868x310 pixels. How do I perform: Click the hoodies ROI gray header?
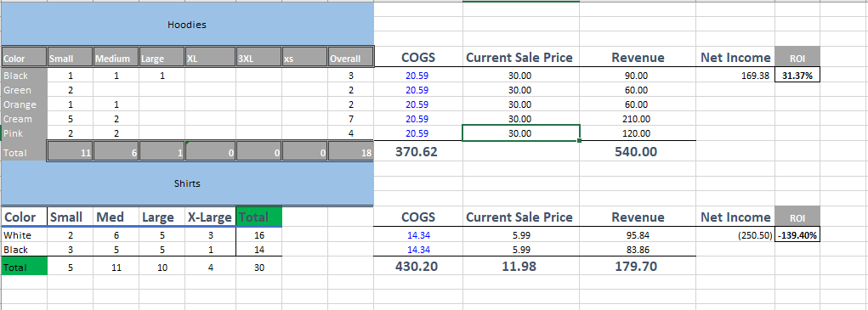(797, 58)
